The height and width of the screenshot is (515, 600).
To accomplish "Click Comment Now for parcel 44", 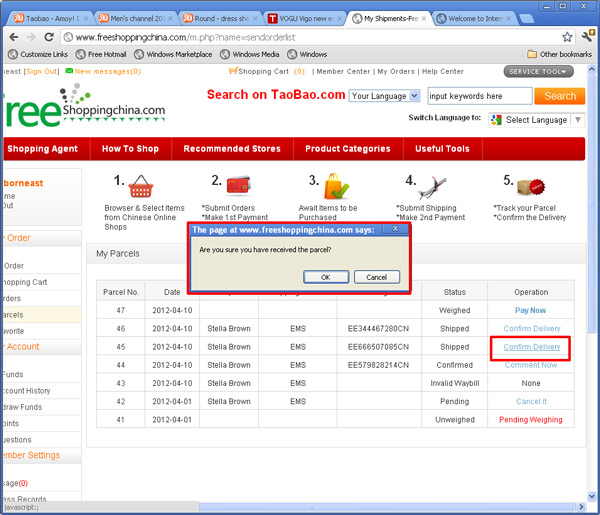I will pyautogui.click(x=531, y=365).
